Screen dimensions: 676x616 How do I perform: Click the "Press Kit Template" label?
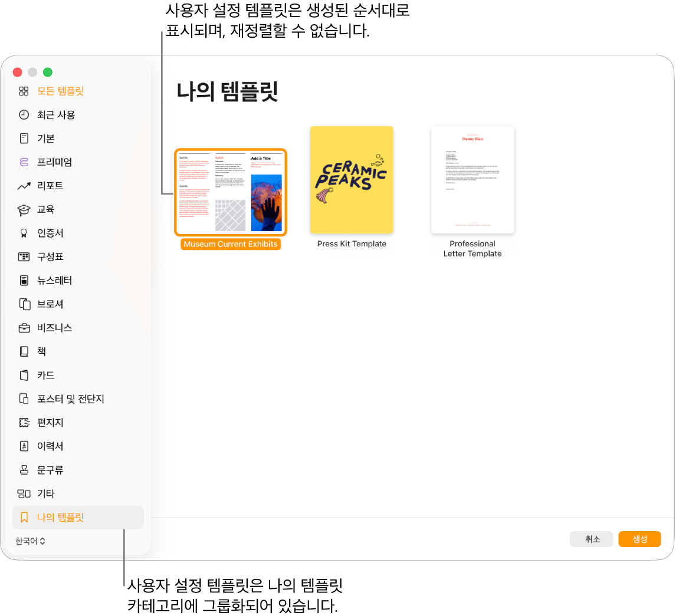click(x=352, y=244)
